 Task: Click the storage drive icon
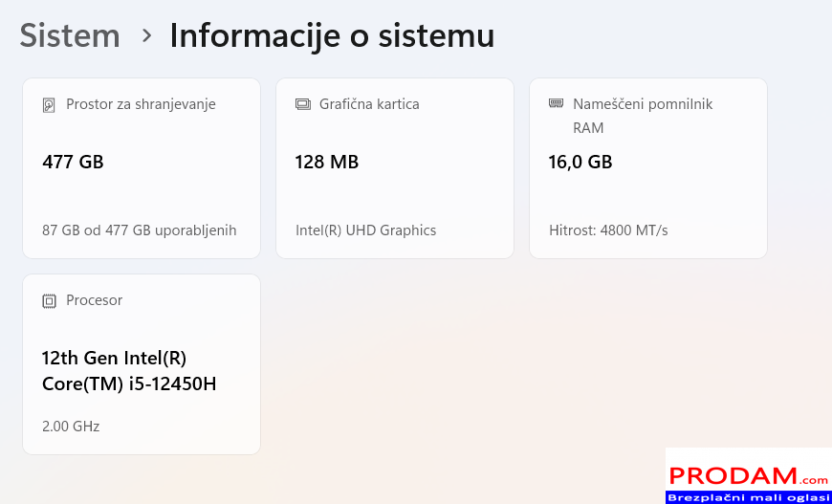coord(50,105)
